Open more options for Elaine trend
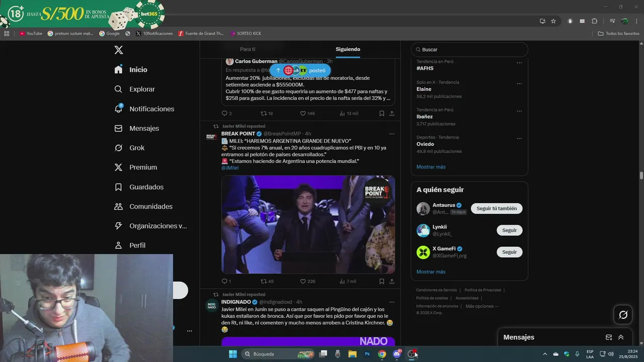 coord(519,84)
